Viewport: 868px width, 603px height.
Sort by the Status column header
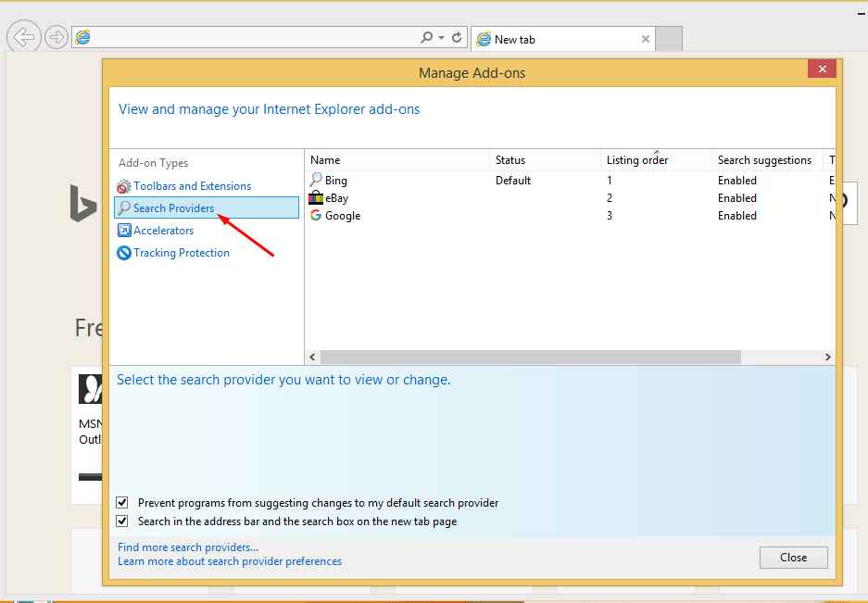point(546,160)
